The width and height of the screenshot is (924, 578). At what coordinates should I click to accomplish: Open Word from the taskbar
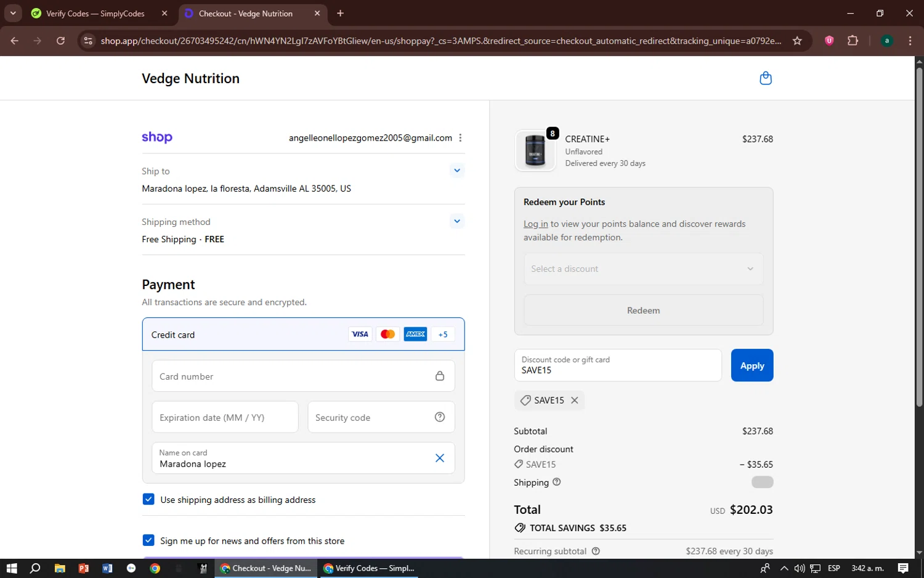[107, 568]
